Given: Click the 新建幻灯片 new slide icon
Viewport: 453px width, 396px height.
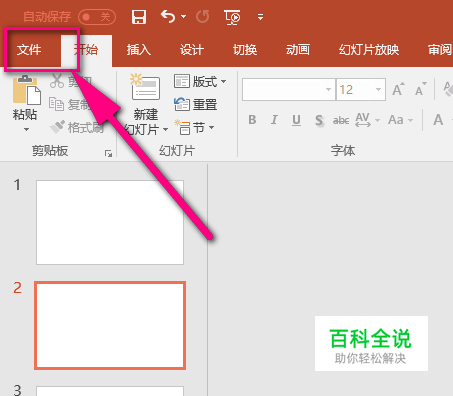Looking at the screenshot, I should (145, 87).
